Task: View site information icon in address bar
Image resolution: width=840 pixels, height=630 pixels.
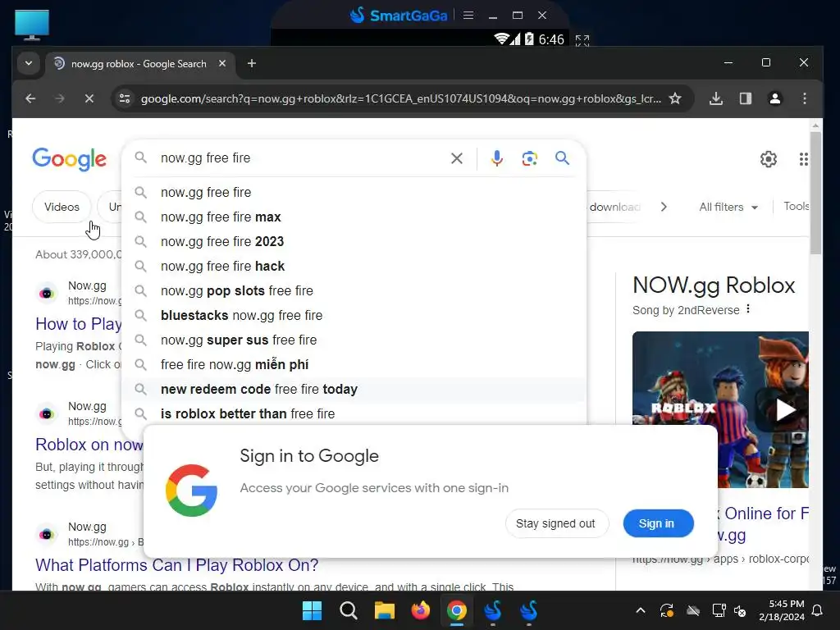Action: coord(125,98)
